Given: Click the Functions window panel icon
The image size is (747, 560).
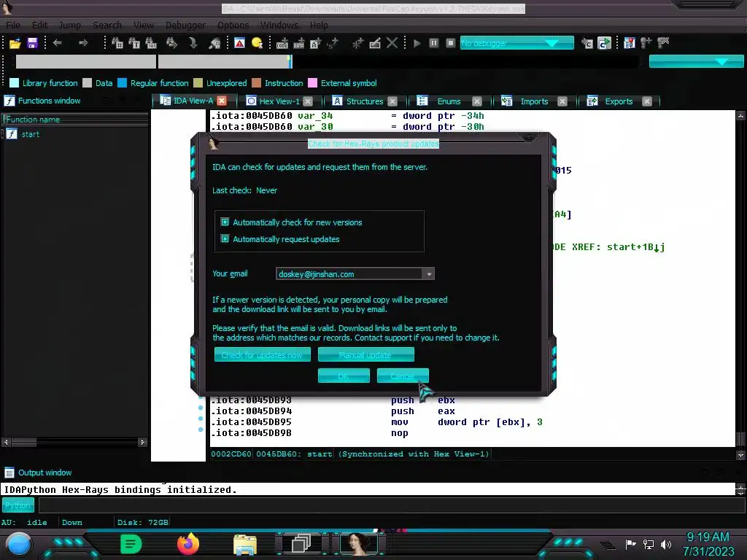Looking at the screenshot, I should (9, 101).
